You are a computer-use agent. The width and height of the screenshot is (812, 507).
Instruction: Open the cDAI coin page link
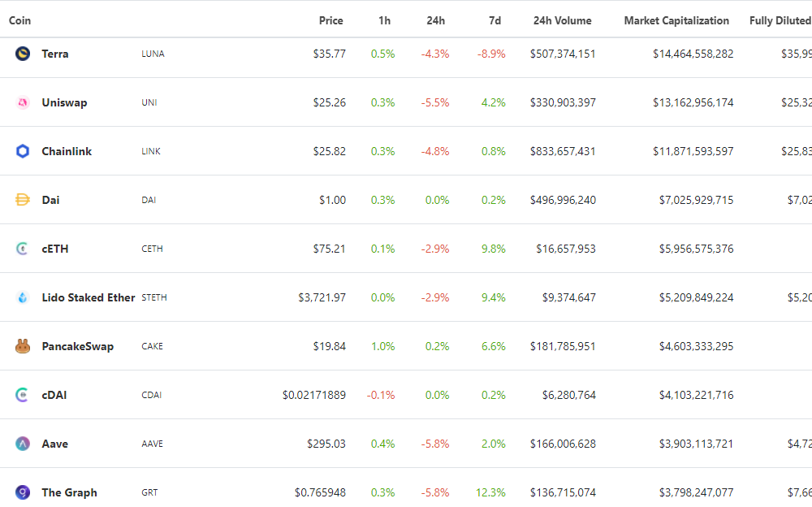[x=54, y=395]
